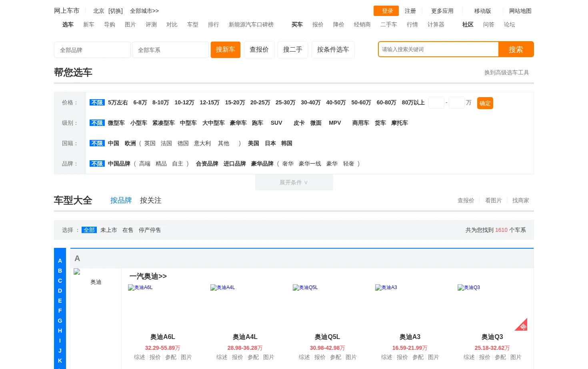Open 一汽奥迪>> manufacturer link
Screen dimensions: 588x369
pos(148,276)
